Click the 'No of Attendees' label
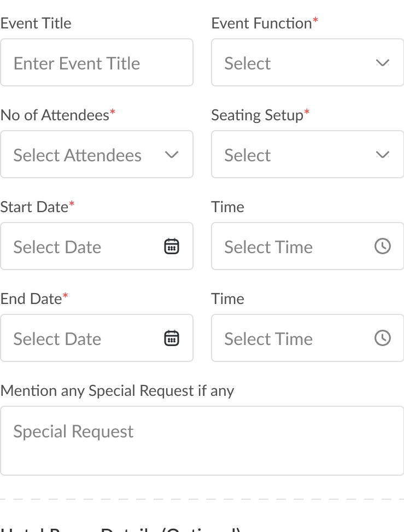 pyautogui.click(x=55, y=115)
